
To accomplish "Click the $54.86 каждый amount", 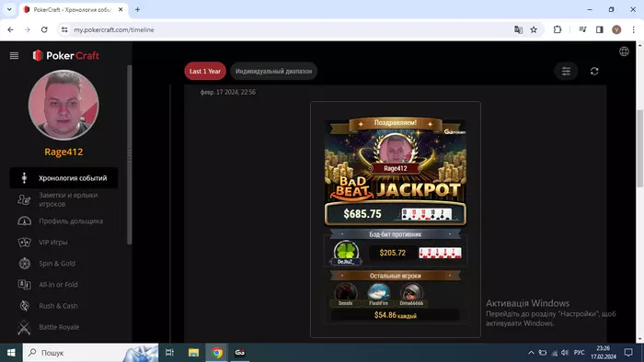I will [395, 315].
